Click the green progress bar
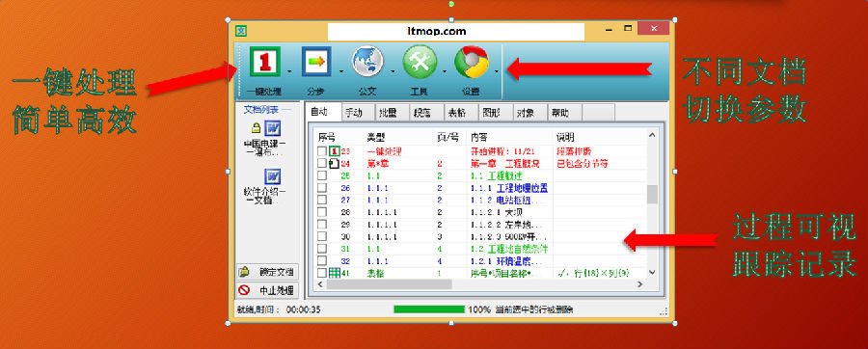The height and width of the screenshot is (349, 868). point(429,309)
